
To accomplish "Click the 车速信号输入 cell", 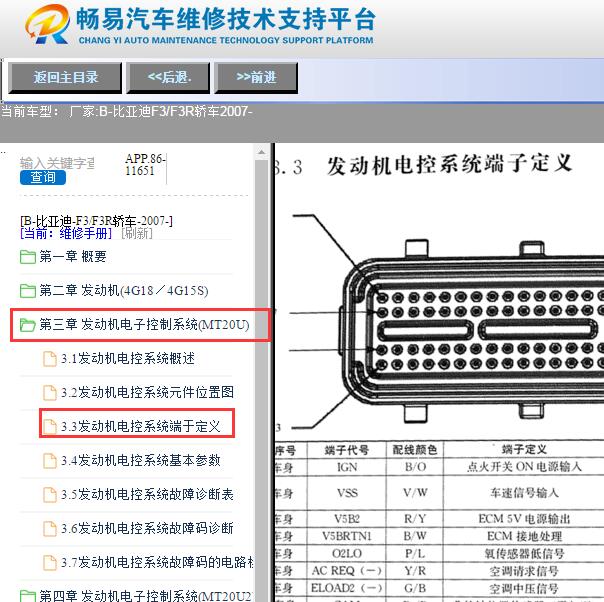I will coord(524,493).
